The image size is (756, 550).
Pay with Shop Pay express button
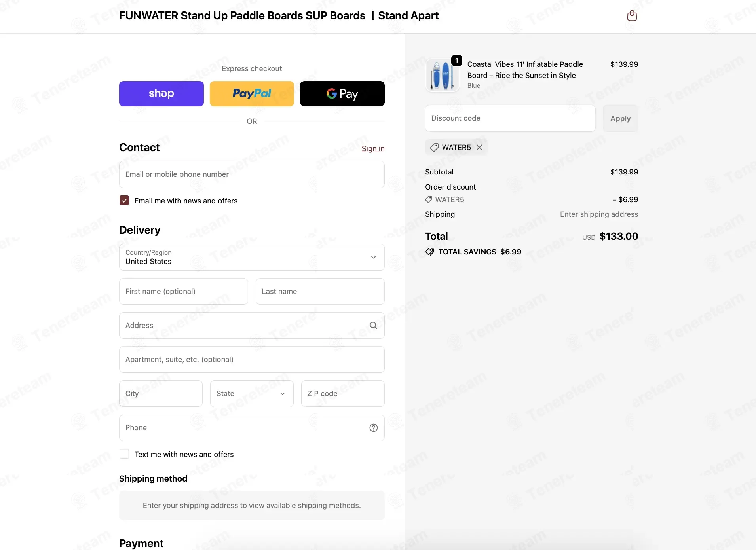(x=161, y=94)
